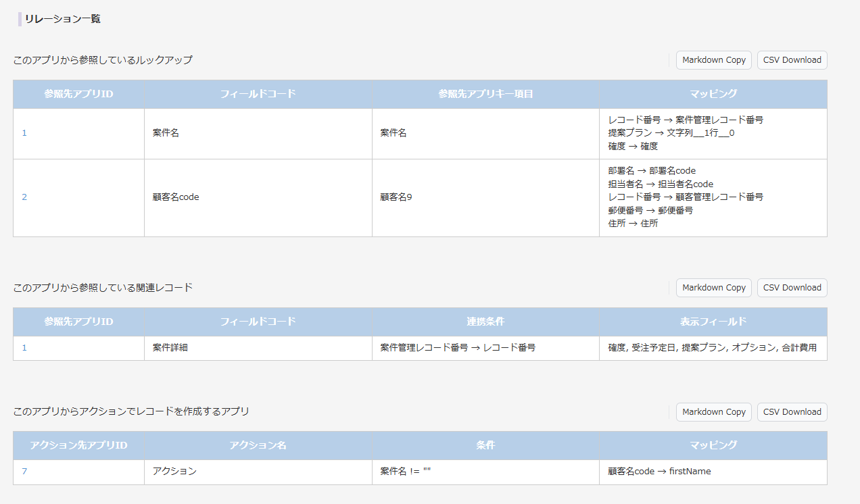The height and width of the screenshot is (504, 860).
Task: Click Markdown Copy for the action apps section
Action: [713, 411]
